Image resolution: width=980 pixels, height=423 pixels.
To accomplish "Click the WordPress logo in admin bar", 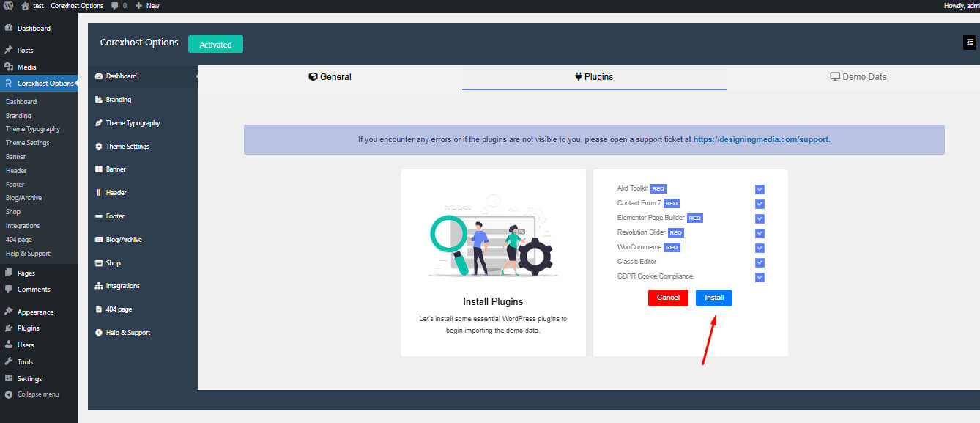I will click(x=8, y=5).
